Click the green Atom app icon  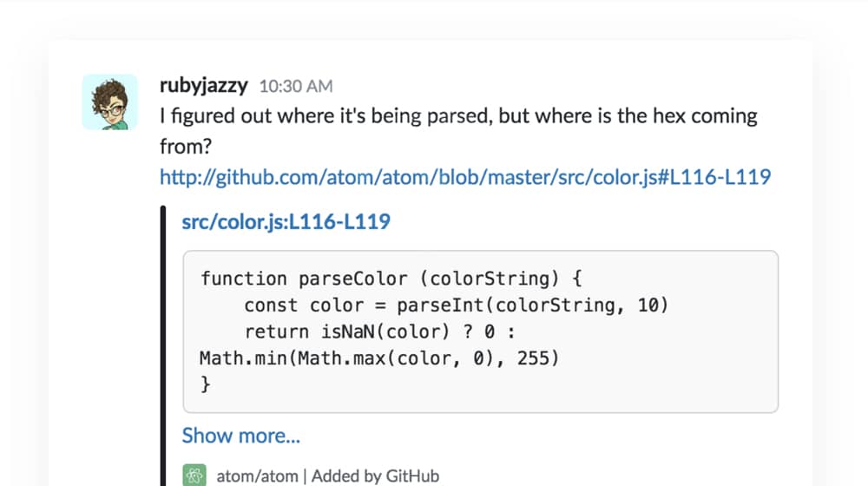pyautogui.click(x=194, y=476)
